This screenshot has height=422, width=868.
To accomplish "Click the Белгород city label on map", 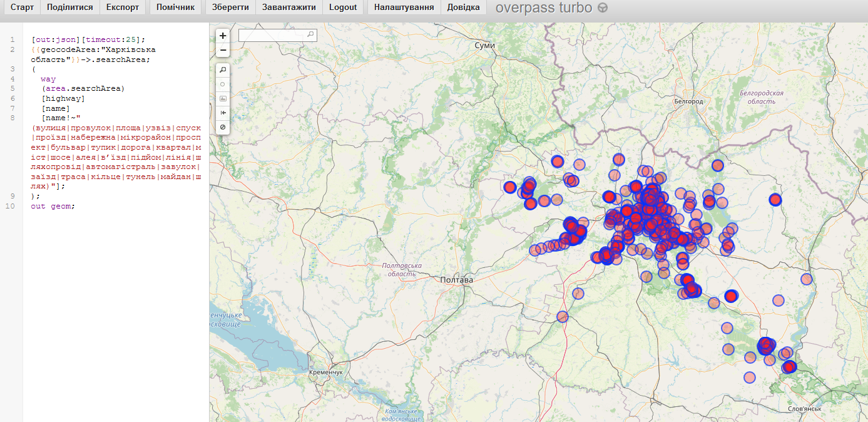I will coord(688,101).
